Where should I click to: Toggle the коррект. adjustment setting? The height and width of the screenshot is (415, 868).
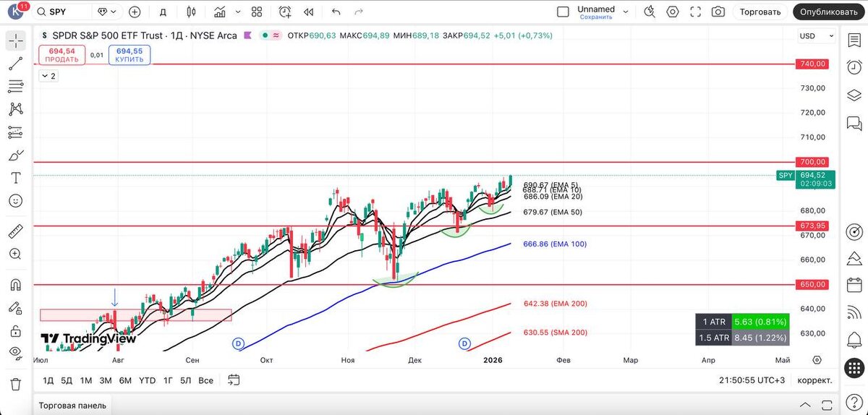[x=814, y=380]
